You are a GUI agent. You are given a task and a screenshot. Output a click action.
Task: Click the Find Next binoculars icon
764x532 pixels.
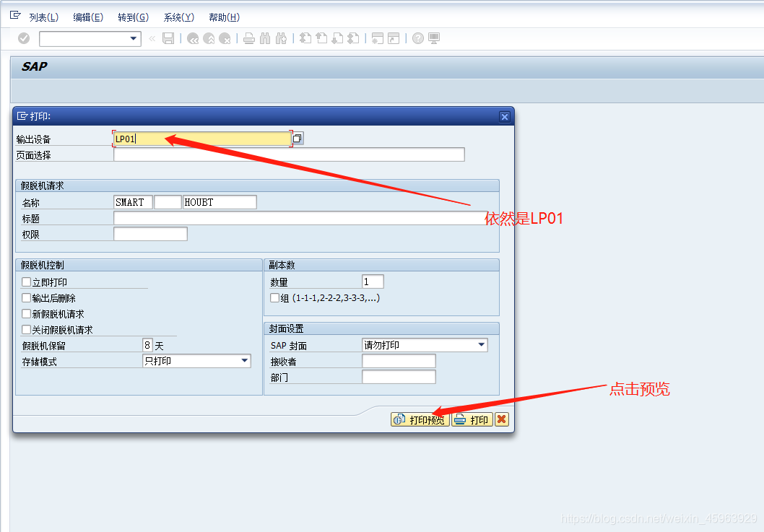pos(281,38)
